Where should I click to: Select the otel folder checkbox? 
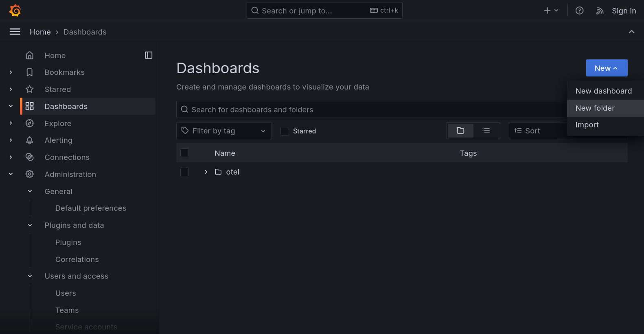coord(184,172)
